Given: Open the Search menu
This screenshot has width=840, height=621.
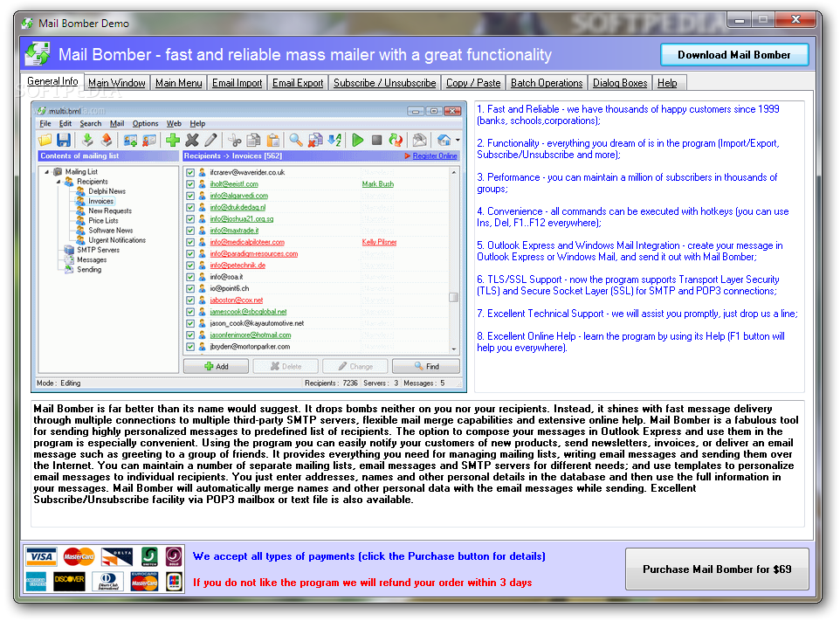Looking at the screenshot, I should click(x=91, y=124).
